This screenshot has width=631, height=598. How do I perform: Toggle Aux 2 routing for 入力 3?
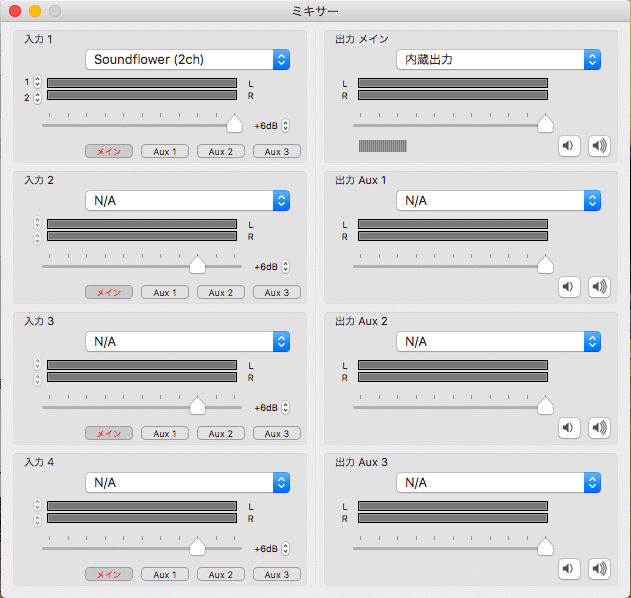(221, 433)
